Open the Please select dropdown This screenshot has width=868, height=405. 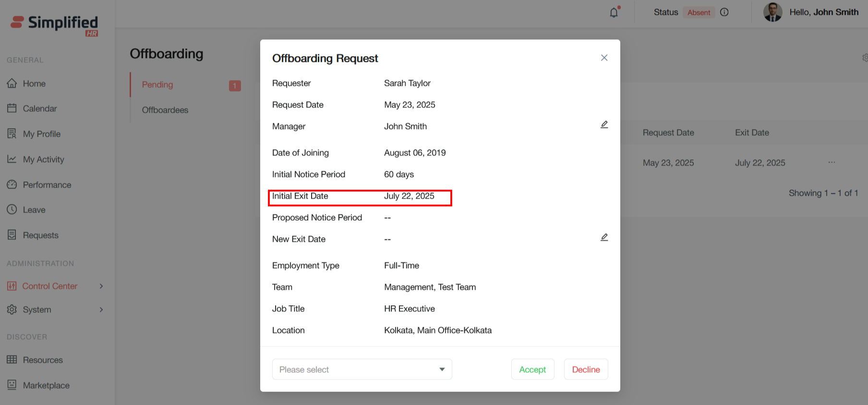click(362, 369)
